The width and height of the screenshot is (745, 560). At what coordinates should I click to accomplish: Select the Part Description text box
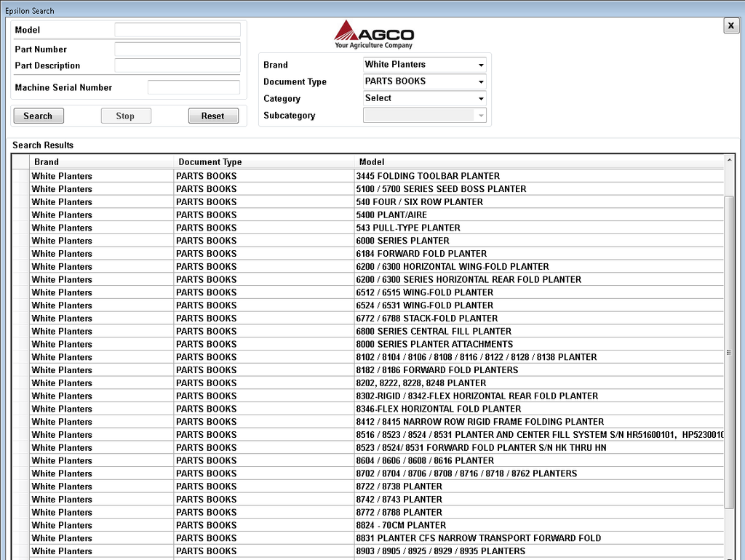pos(177,65)
